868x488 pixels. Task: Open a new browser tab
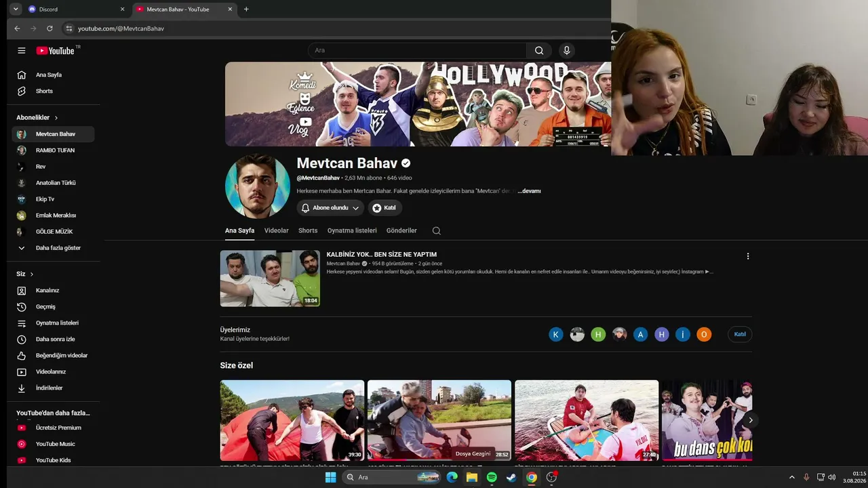[246, 9]
